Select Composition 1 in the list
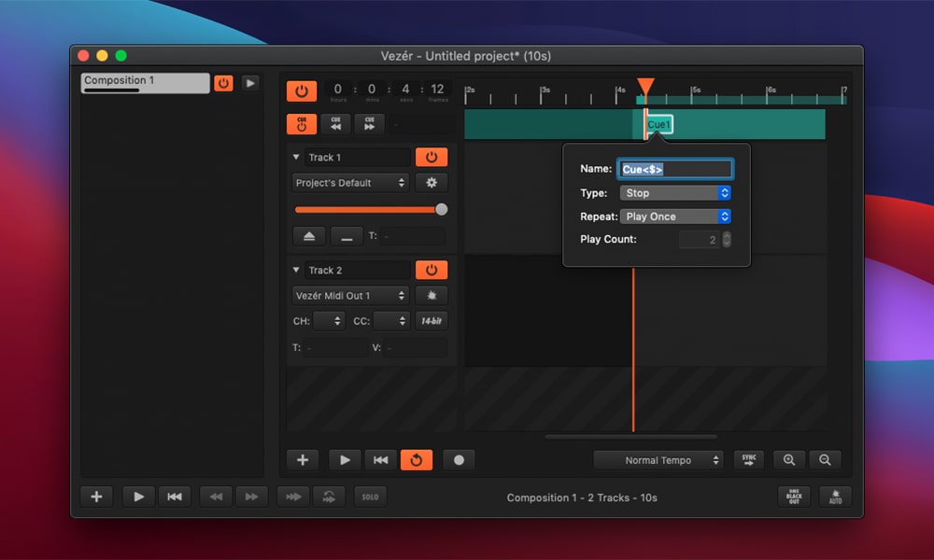This screenshot has width=934, height=560. (145, 83)
